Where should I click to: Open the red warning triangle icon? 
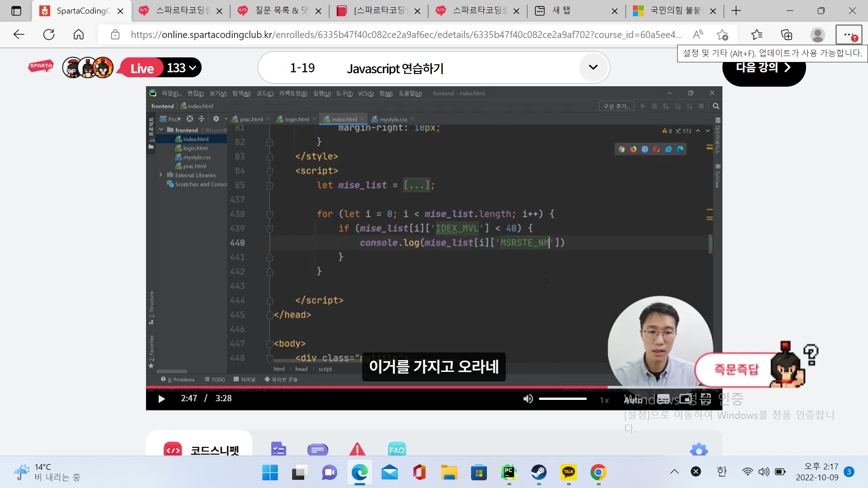(x=357, y=449)
